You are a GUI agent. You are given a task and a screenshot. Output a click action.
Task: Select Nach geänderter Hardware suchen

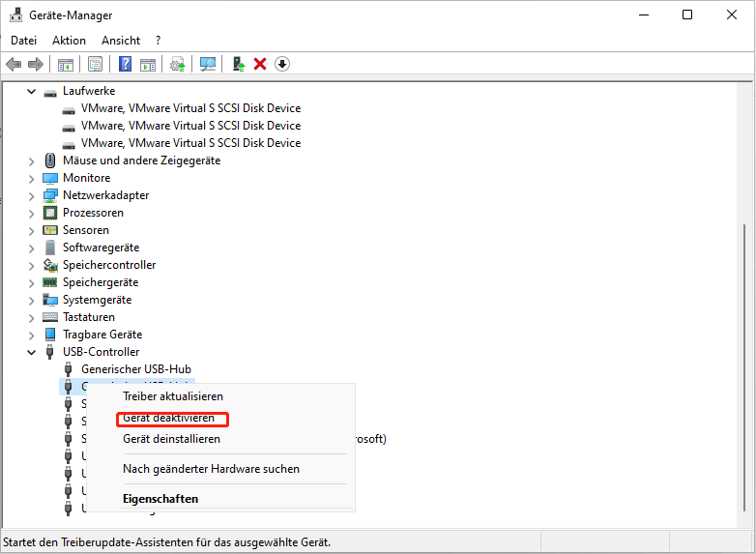point(211,469)
